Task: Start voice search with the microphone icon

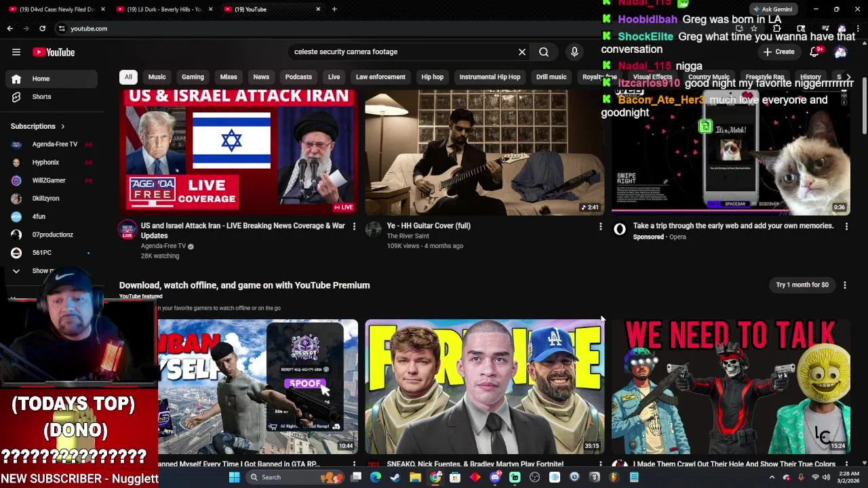Action: tap(574, 52)
